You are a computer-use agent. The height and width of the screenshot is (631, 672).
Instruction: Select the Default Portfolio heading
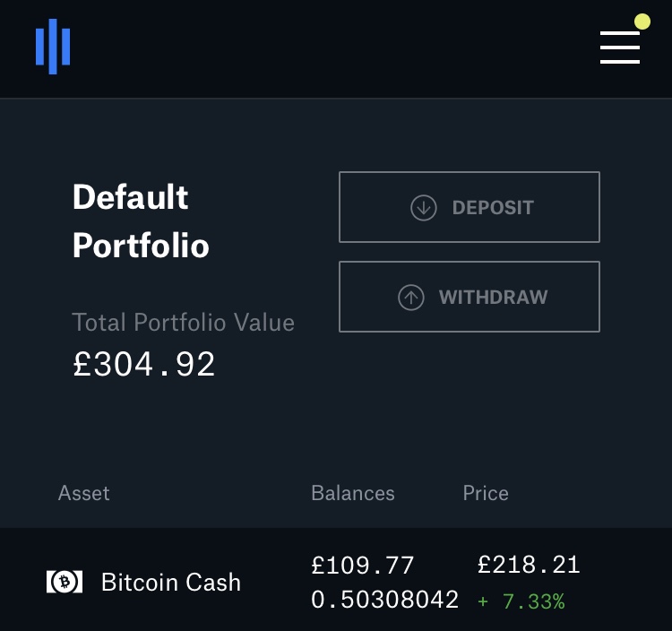tap(141, 220)
